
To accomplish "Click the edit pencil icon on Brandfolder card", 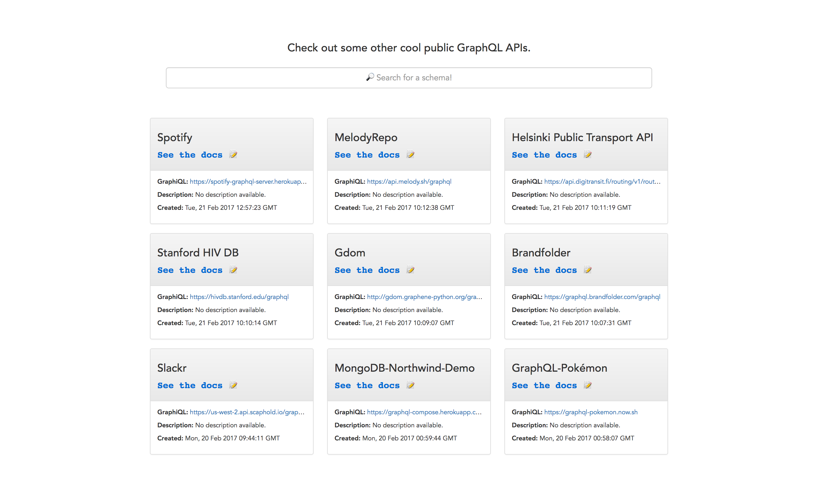I will [x=588, y=270].
